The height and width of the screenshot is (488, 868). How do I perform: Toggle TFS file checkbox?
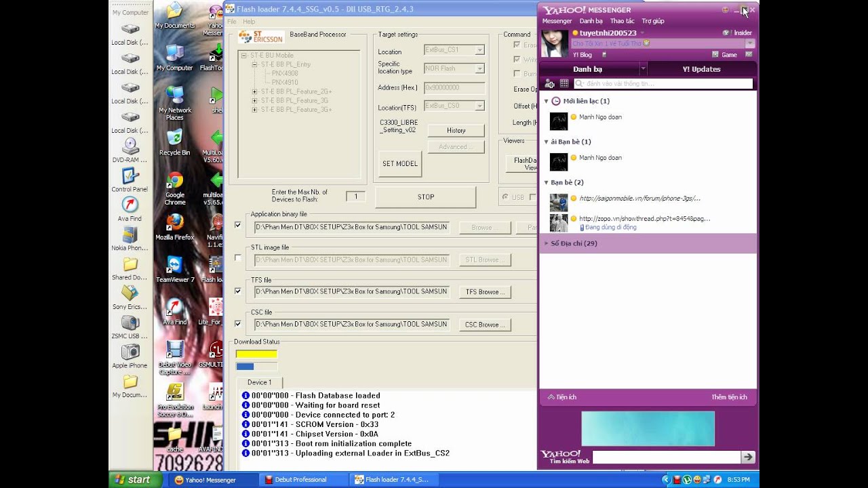[238, 291]
